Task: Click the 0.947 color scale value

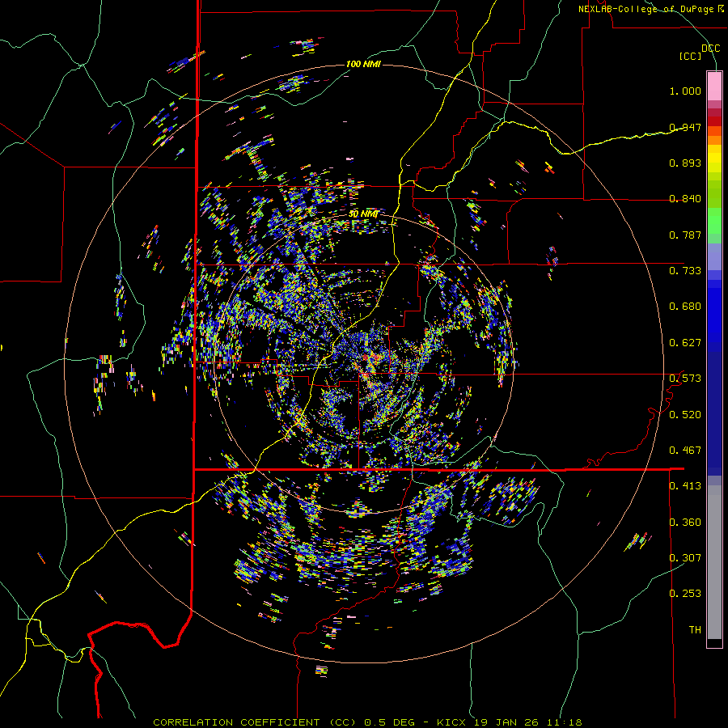Action: point(685,127)
